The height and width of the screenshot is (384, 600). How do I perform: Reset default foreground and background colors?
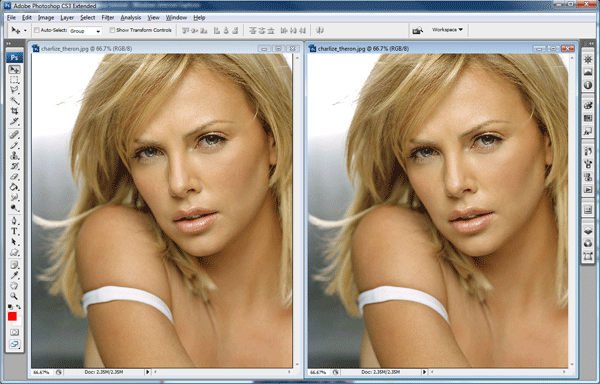[10, 307]
